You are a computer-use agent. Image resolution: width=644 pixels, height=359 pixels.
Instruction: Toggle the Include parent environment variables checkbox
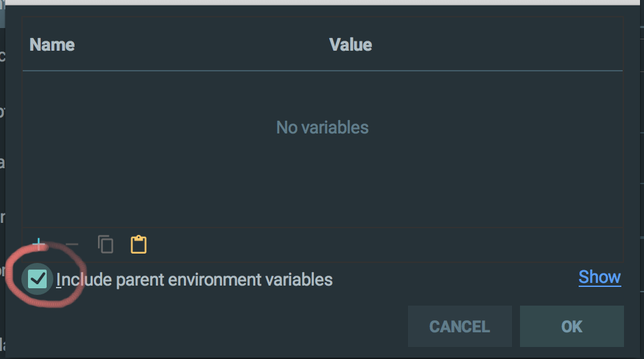tap(38, 278)
